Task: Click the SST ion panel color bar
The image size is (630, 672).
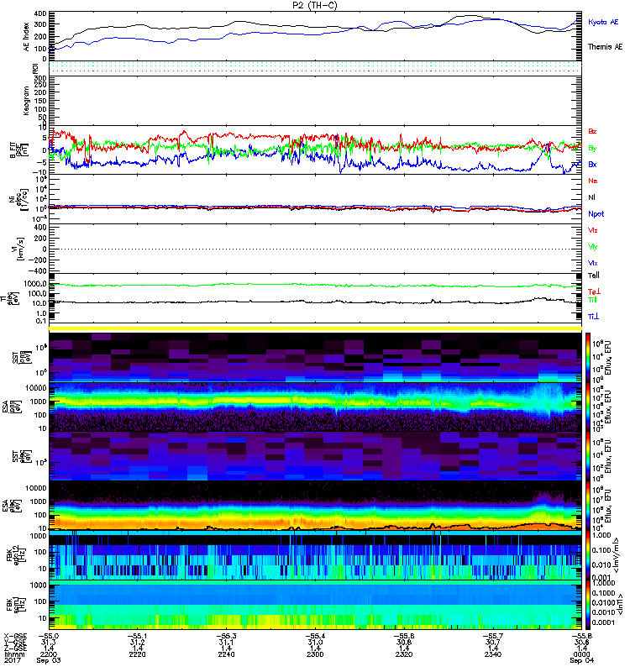Action: pos(588,357)
